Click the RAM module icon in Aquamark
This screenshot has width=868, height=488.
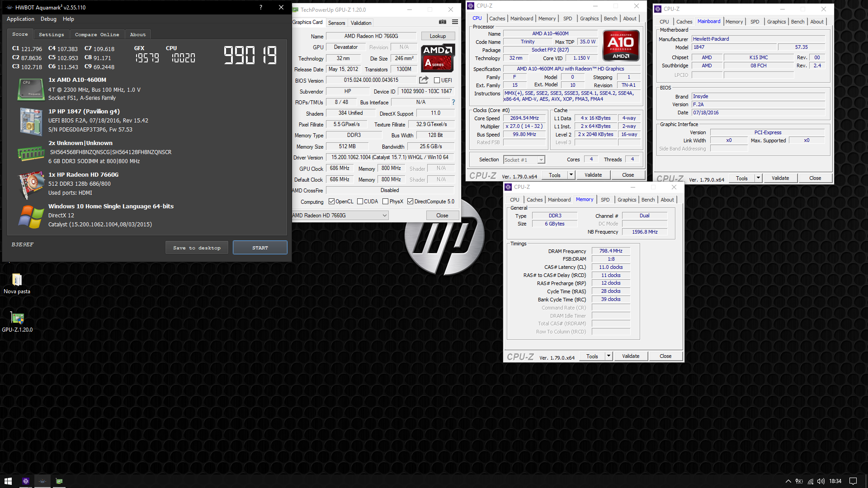pos(31,154)
